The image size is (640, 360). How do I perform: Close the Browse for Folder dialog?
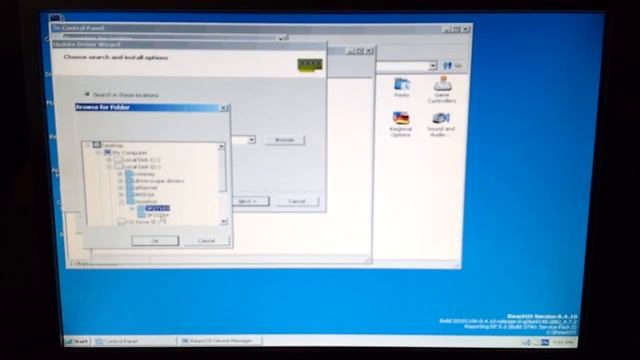click(x=224, y=108)
